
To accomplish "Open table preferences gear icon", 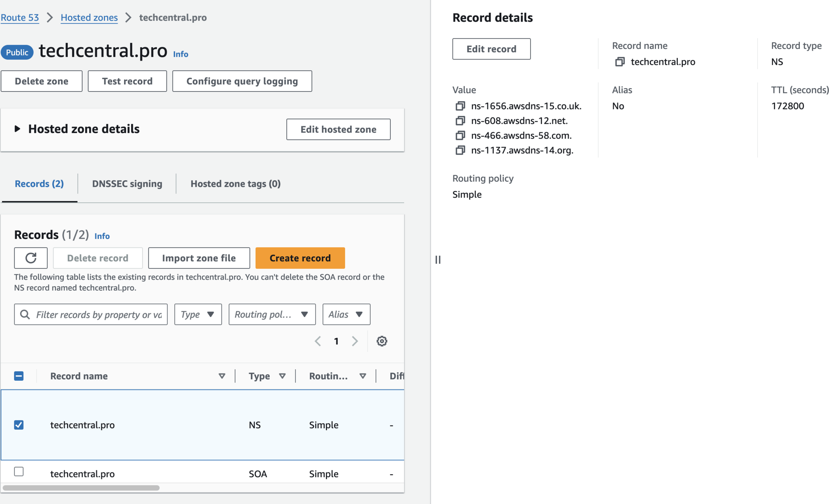I will pos(381,341).
